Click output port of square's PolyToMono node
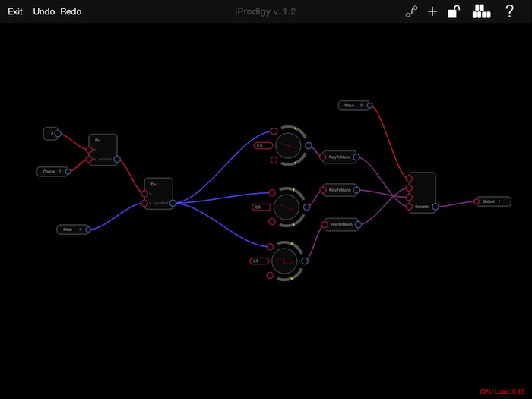 click(x=358, y=225)
